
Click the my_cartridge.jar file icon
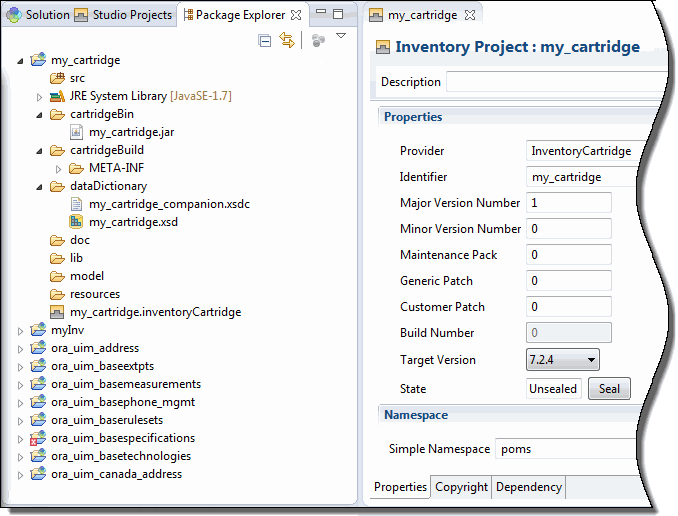pos(77,132)
